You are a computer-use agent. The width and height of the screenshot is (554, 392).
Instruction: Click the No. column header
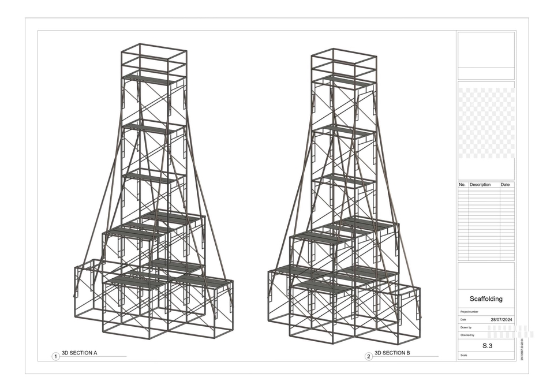[462, 185]
